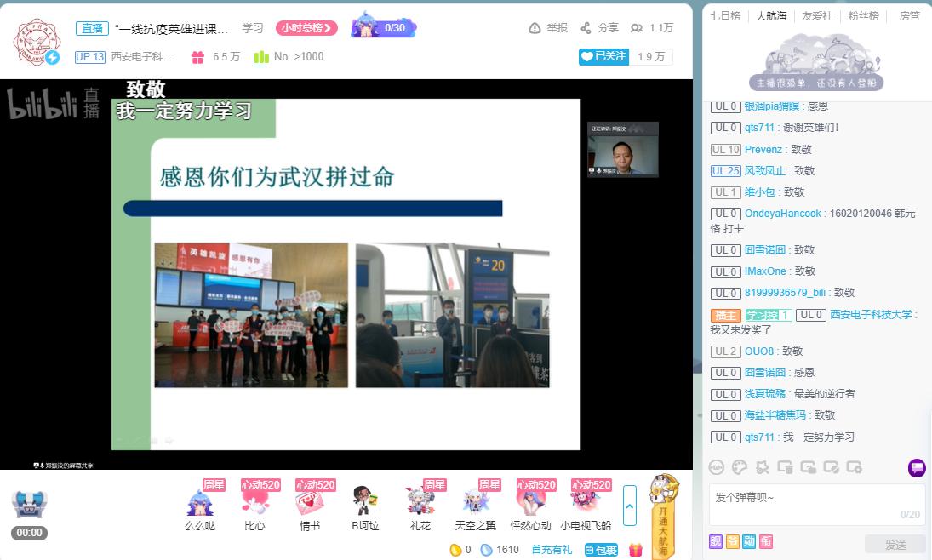Click the 首充有礼 link
Screen dimensions: 932x560
coord(552,550)
